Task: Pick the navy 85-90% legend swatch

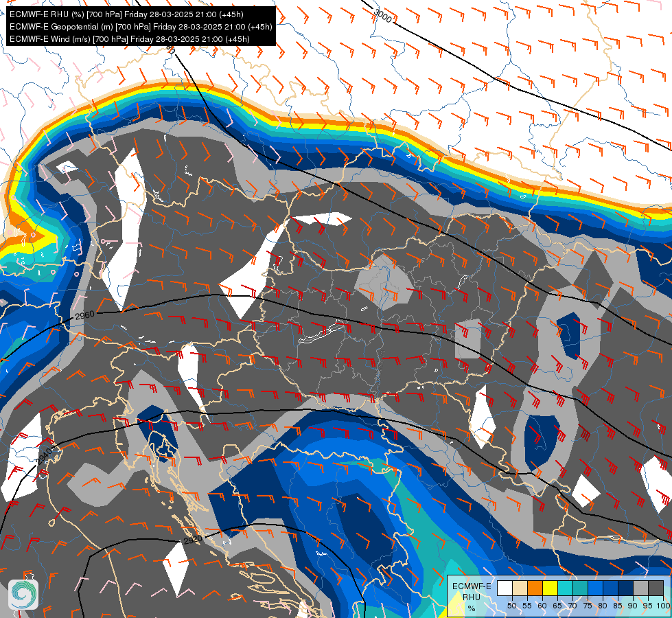Action: click(x=626, y=588)
